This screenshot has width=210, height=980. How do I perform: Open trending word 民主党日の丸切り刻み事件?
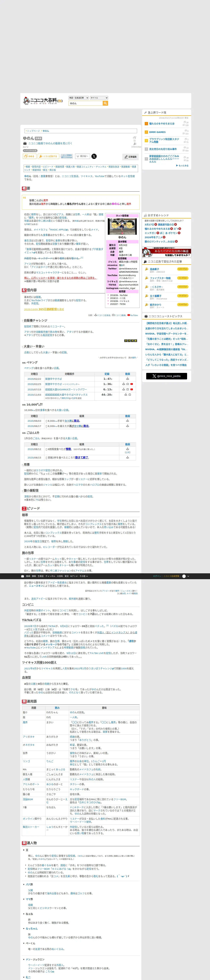pos(163,149)
